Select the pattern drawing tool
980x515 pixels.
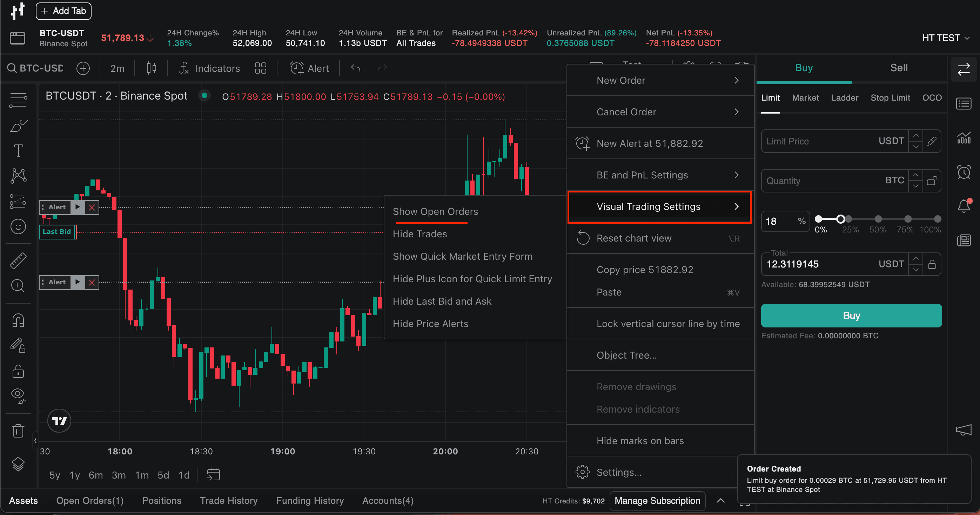(18, 176)
